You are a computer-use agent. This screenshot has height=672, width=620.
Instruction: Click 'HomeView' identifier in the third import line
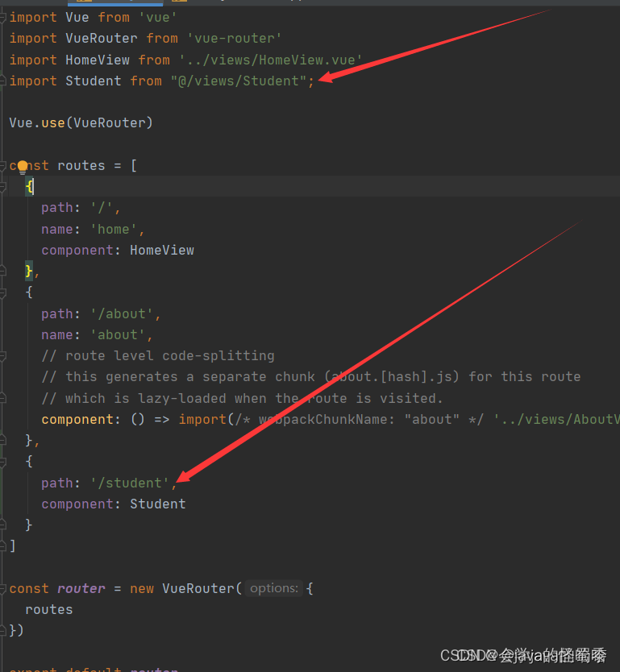[x=98, y=60]
